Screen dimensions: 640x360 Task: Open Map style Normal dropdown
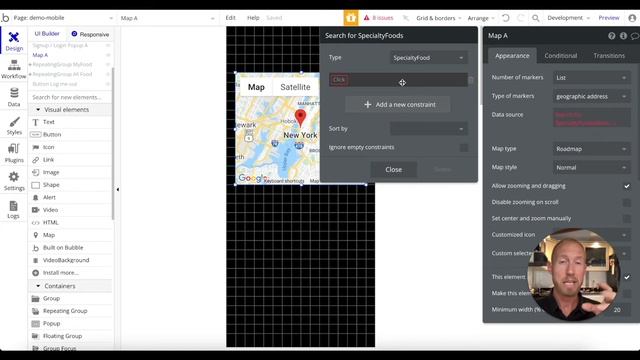591,167
